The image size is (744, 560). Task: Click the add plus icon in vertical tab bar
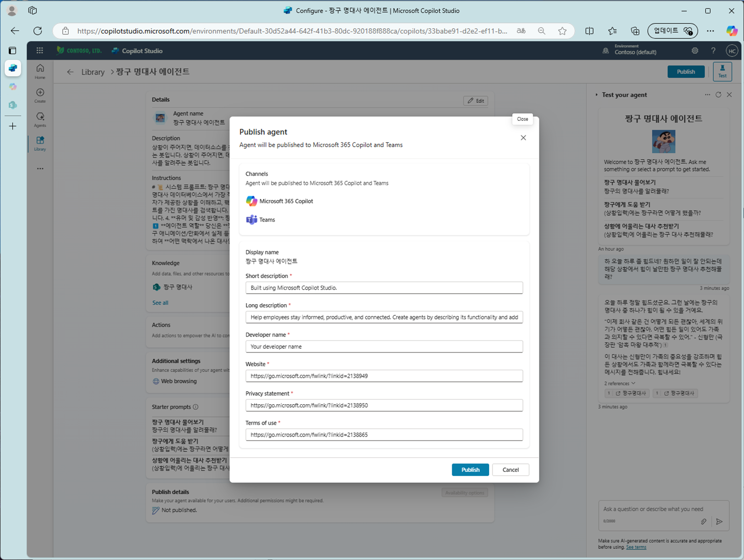pyautogui.click(x=13, y=126)
